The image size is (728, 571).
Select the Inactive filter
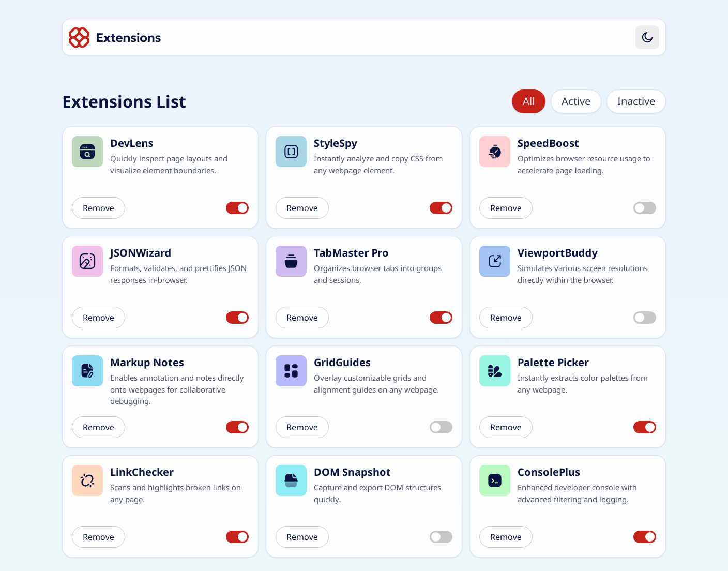click(636, 101)
